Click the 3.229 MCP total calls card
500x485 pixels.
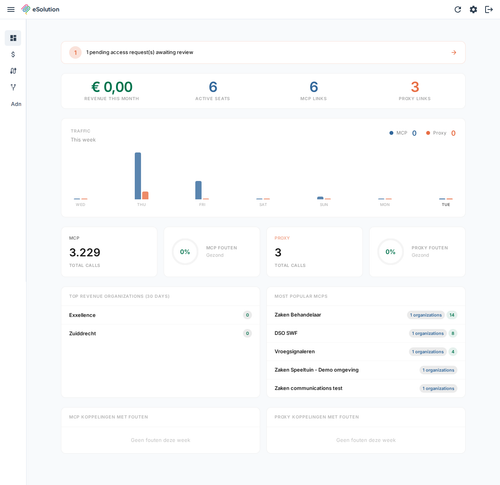[109, 252]
